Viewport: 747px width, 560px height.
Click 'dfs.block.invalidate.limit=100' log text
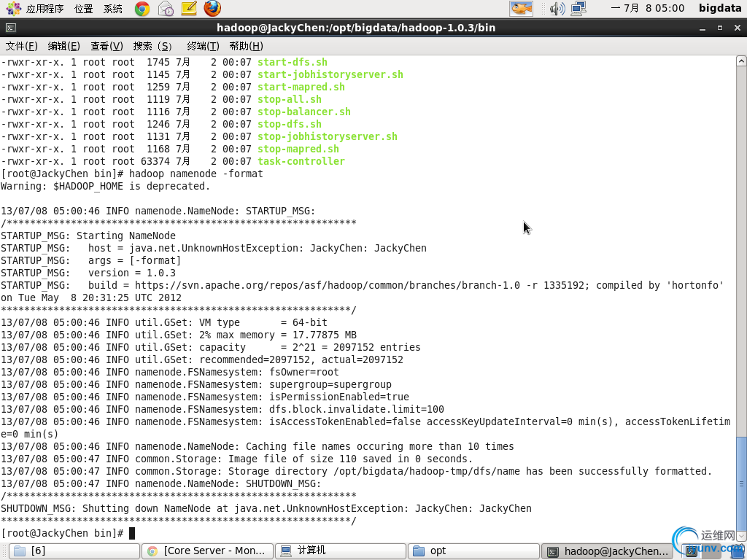pyautogui.click(x=356, y=409)
